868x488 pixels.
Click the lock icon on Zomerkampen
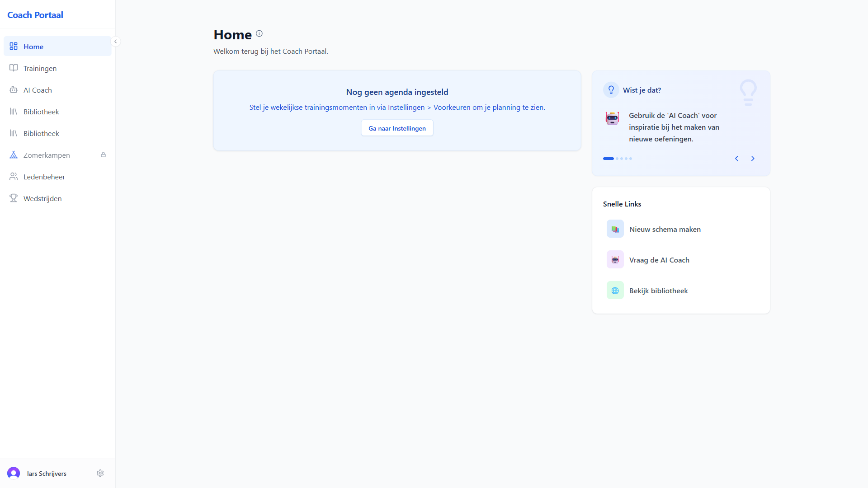(104, 155)
